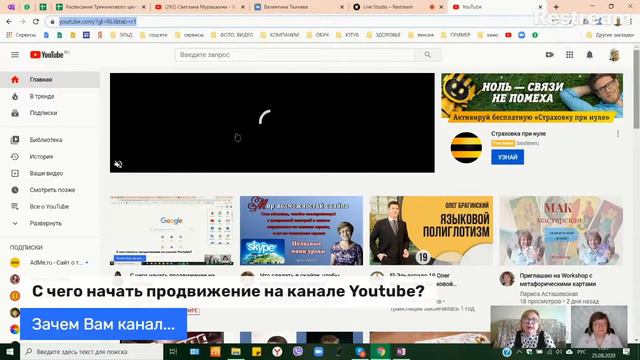The image size is (640, 360).
Task: Open the ПРИМЕР bookmarks folder
Action: click(456, 35)
